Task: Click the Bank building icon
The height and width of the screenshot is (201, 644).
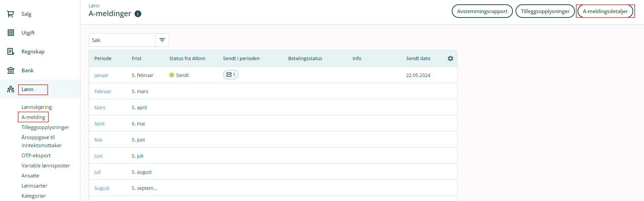Action: (x=11, y=70)
